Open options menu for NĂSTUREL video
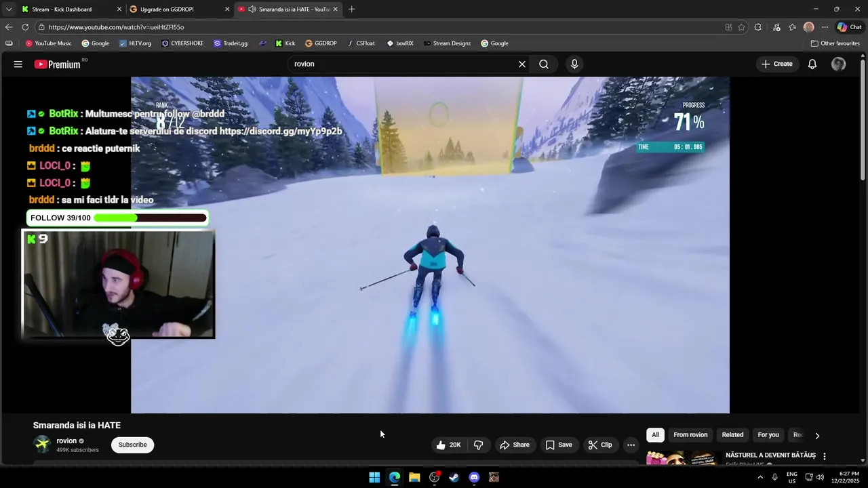 [825, 456]
